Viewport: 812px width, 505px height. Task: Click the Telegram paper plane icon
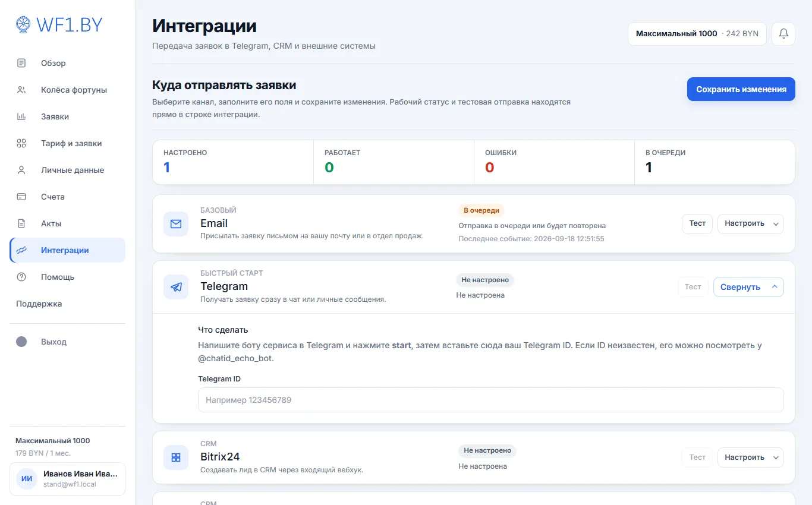pos(176,287)
